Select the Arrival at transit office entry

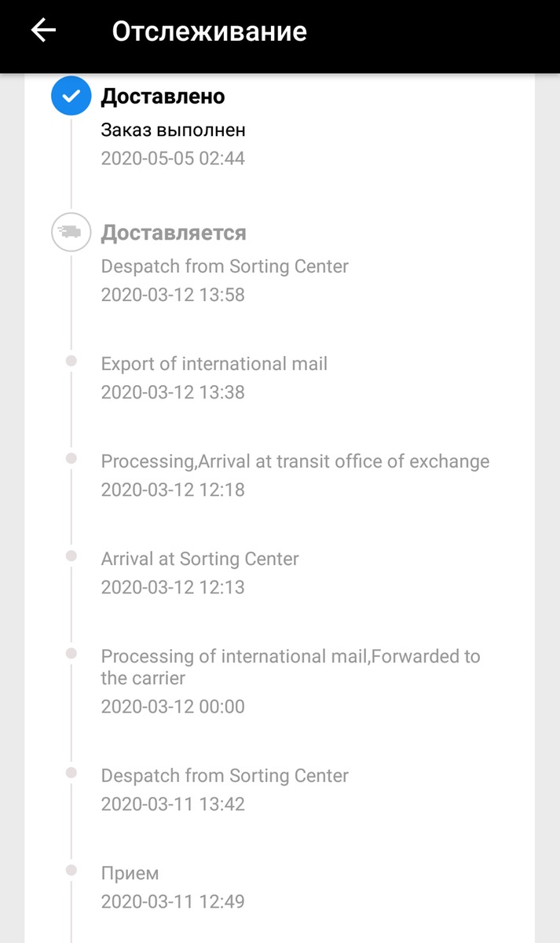pos(295,461)
